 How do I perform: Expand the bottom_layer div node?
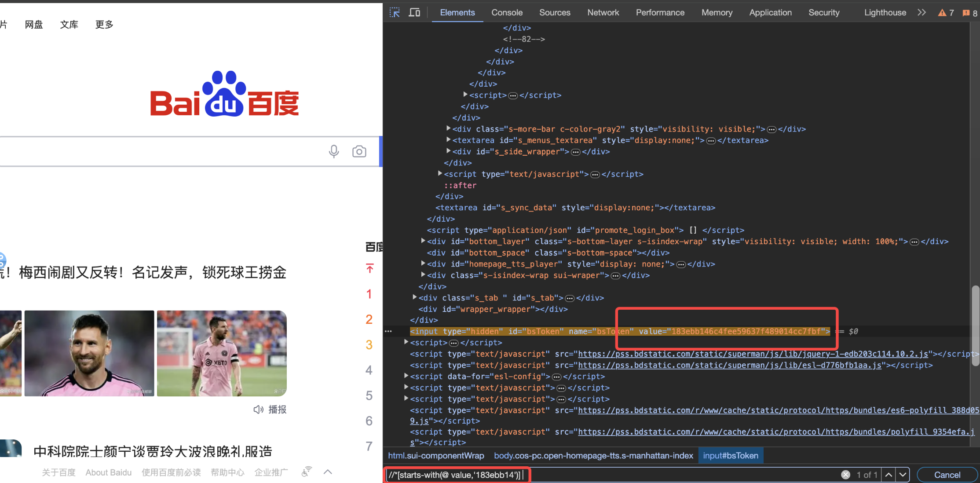click(423, 241)
